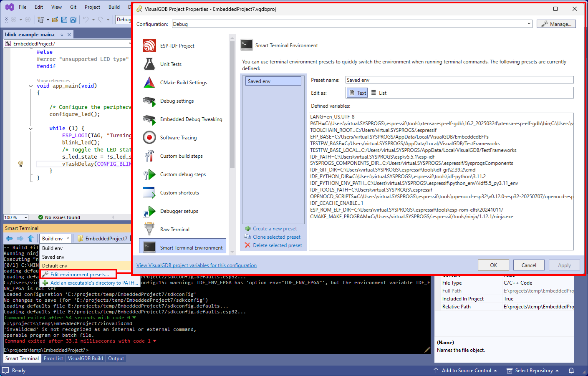The width and height of the screenshot is (588, 376).
Task: Switch to the Error List tab
Action: (x=53, y=358)
